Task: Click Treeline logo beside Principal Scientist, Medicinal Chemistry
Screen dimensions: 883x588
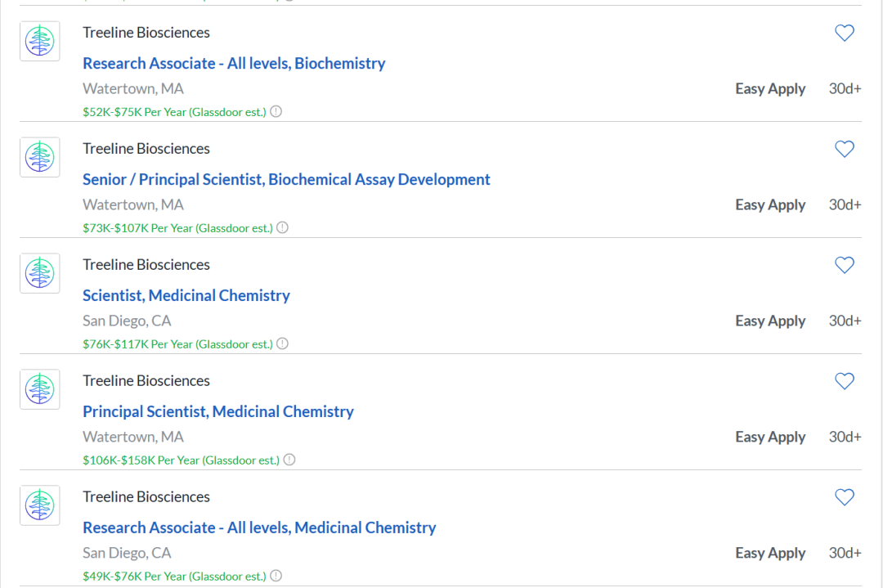Action: point(39,389)
